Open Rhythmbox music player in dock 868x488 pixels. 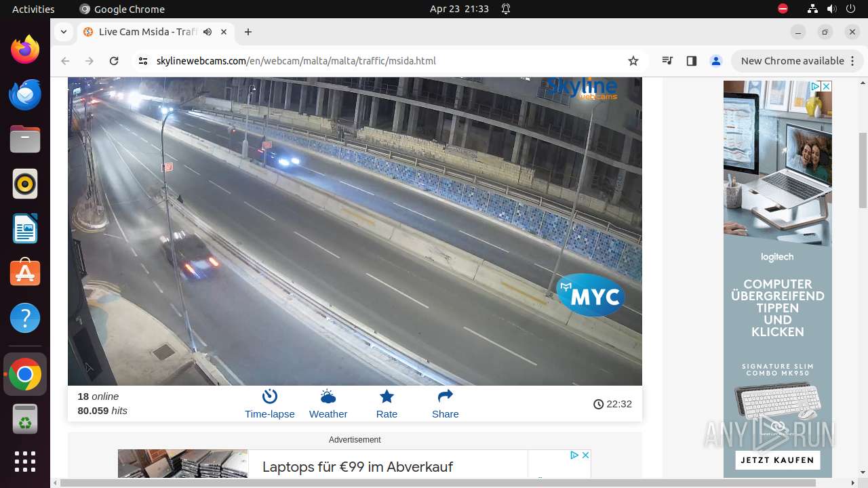pos(25,184)
